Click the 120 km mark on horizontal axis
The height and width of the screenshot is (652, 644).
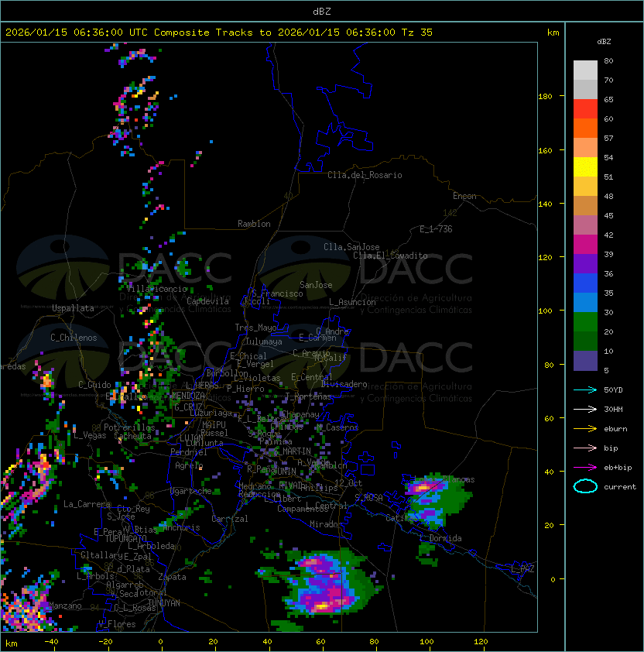pos(481,642)
